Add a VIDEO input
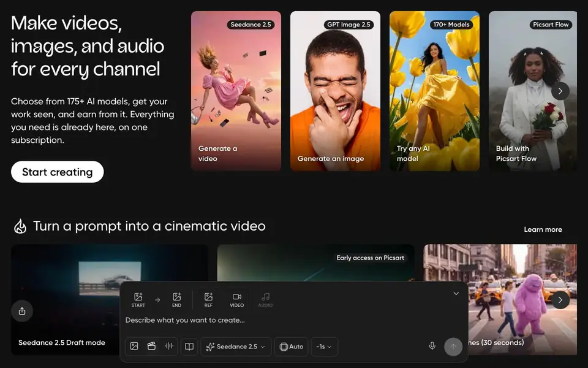The width and height of the screenshot is (588, 368). (236, 300)
